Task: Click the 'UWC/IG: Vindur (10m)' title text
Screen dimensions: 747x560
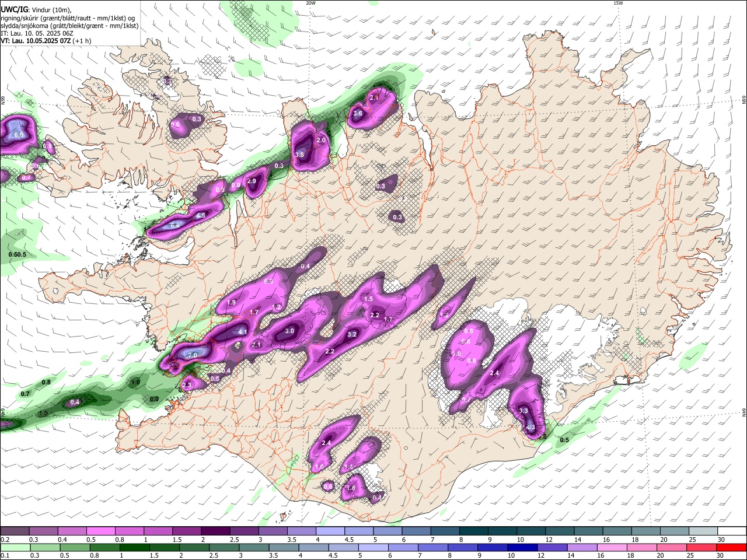Action: [x=36, y=10]
